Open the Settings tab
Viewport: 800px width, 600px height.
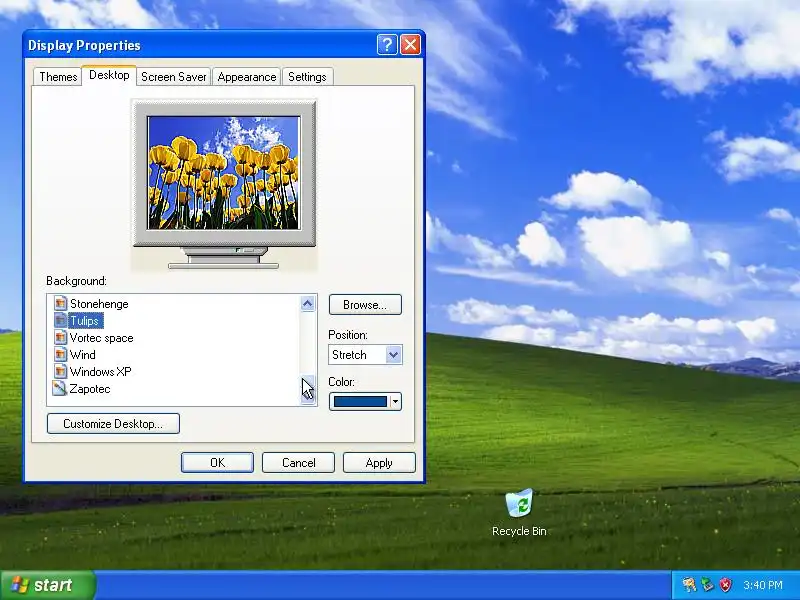click(x=307, y=77)
